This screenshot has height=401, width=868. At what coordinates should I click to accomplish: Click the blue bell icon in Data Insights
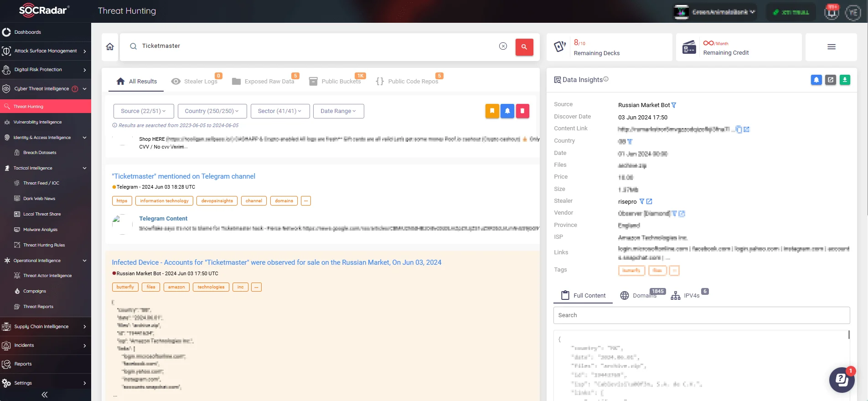tap(816, 80)
